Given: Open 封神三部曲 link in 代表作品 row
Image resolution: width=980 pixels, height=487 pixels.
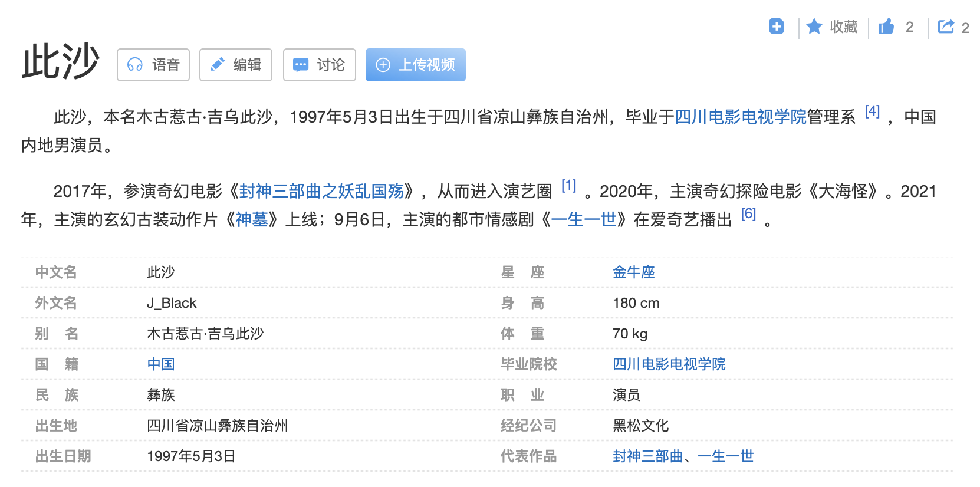Looking at the screenshot, I should coord(648,456).
